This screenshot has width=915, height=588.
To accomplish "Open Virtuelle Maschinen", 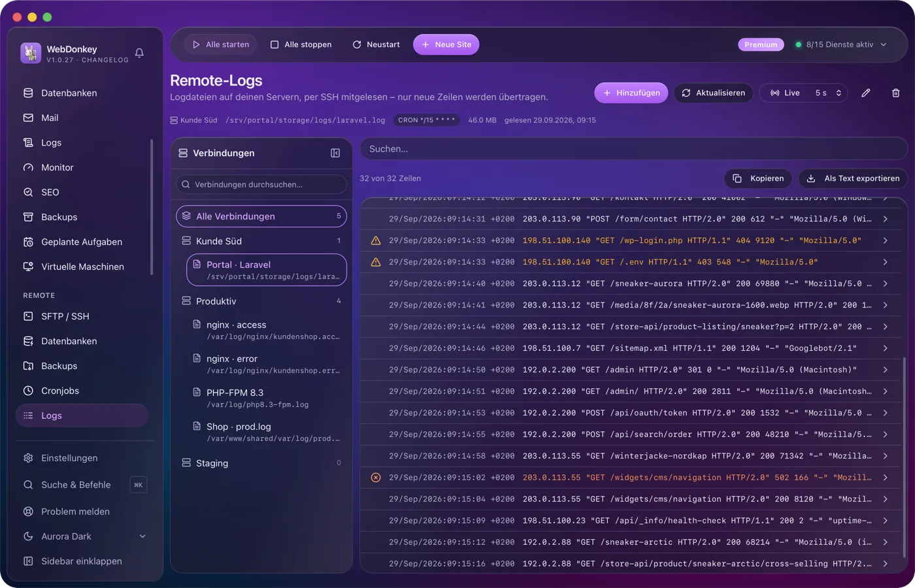I will [x=82, y=267].
